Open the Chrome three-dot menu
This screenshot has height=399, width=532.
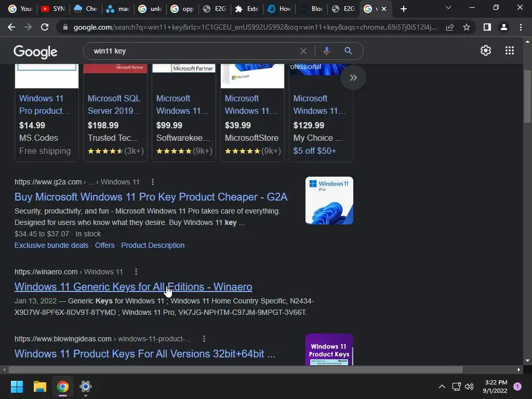tap(521, 27)
